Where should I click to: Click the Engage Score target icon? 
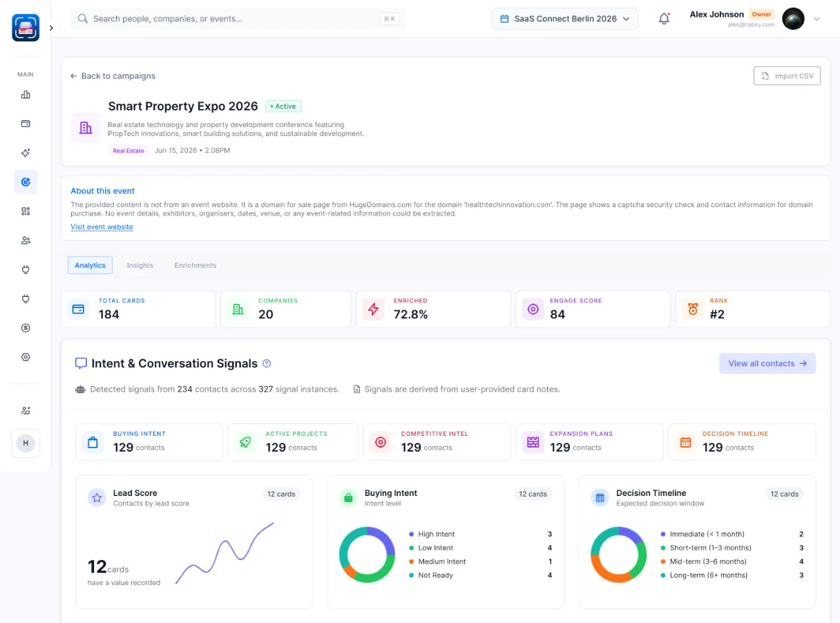(x=533, y=309)
